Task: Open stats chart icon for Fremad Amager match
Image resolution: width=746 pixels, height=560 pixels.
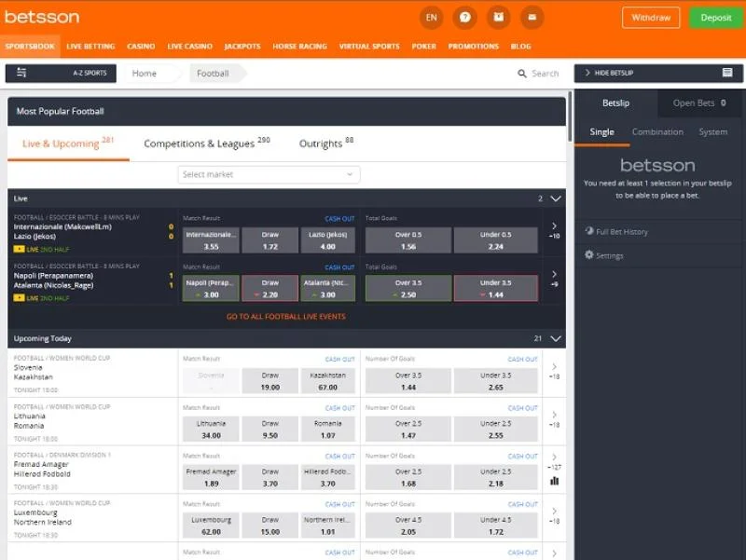Action: (x=555, y=481)
